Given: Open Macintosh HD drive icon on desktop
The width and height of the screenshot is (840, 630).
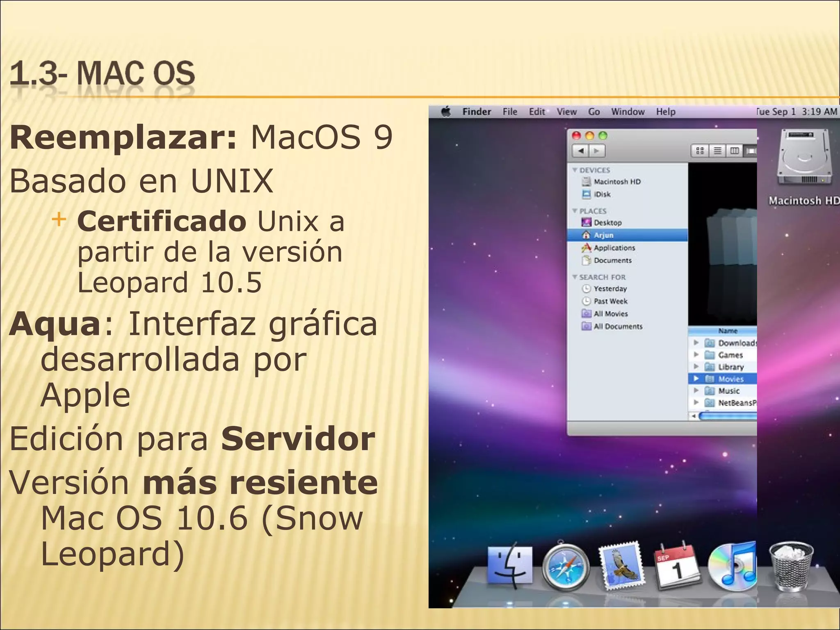Looking at the screenshot, I should (x=804, y=158).
